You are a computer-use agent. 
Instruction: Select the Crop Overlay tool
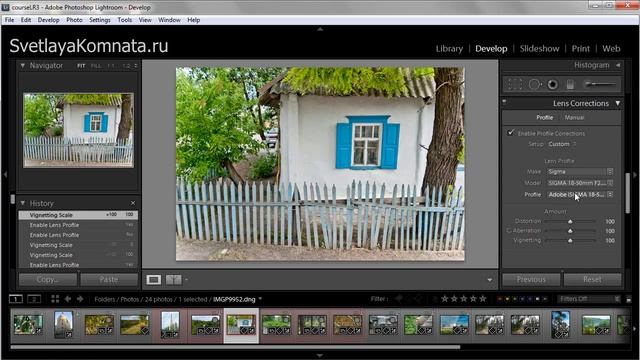click(x=515, y=84)
